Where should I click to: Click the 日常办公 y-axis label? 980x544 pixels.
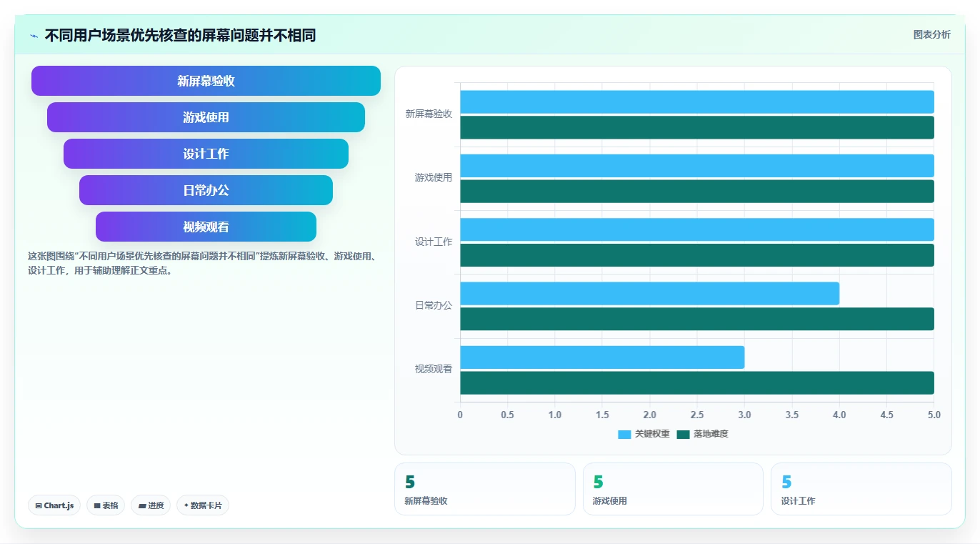(x=434, y=305)
